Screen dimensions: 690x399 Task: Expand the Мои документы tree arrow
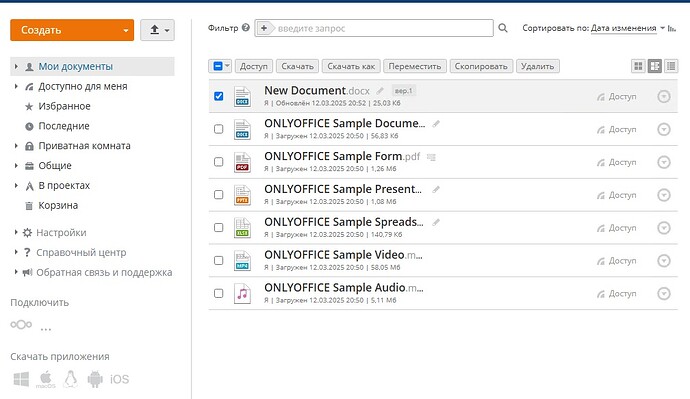(16, 66)
